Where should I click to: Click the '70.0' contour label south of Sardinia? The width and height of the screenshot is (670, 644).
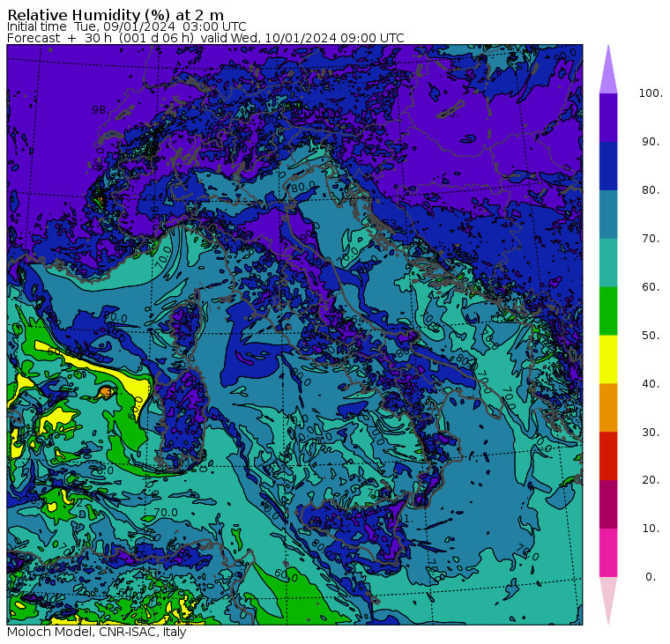[x=166, y=512]
